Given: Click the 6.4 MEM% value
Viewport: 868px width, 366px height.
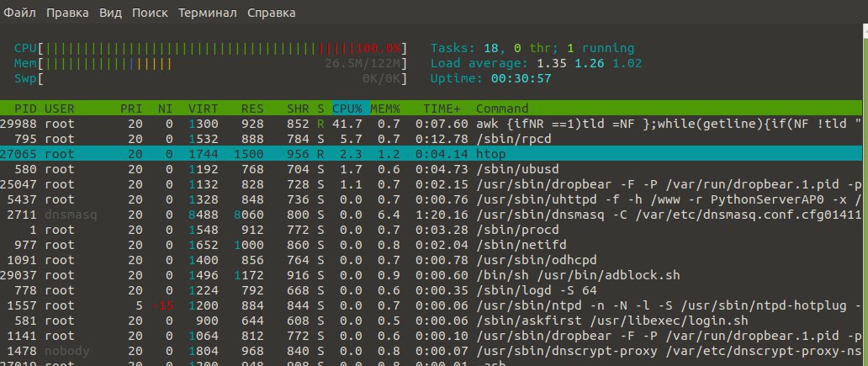Looking at the screenshot, I should [x=389, y=215].
